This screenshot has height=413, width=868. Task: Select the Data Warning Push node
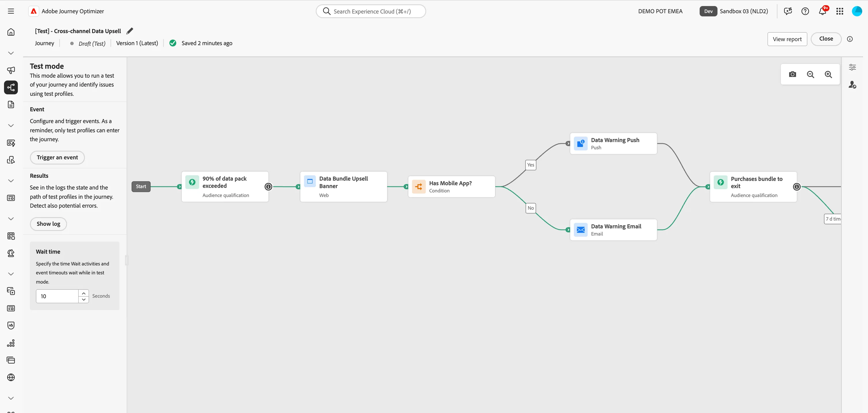[613, 144]
